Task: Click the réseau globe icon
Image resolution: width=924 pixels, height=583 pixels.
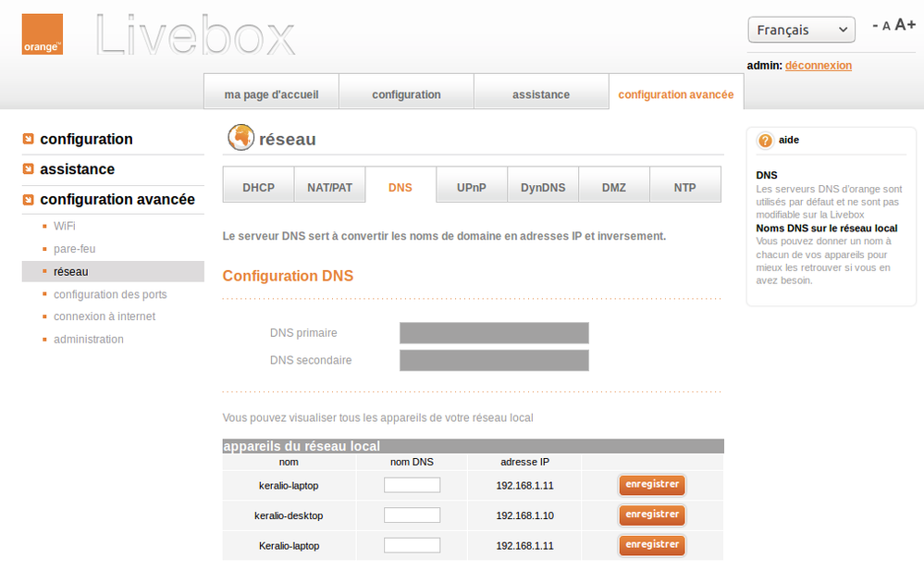Action: coord(241,137)
